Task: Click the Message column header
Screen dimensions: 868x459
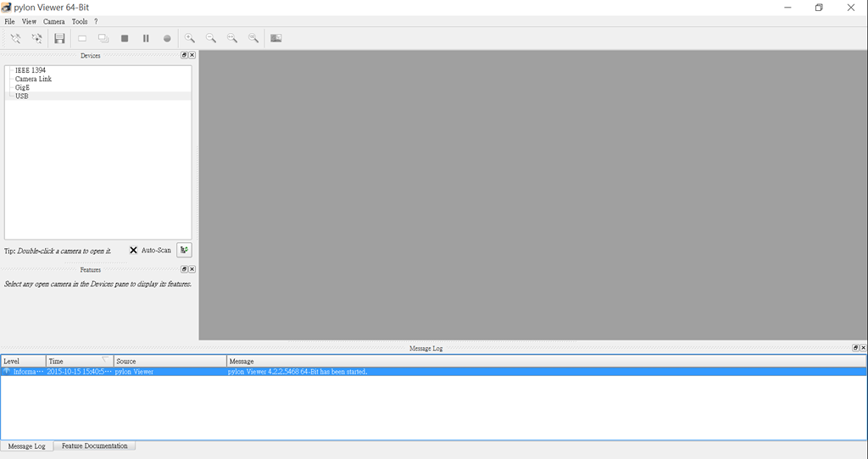Action: tap(547, 361)
